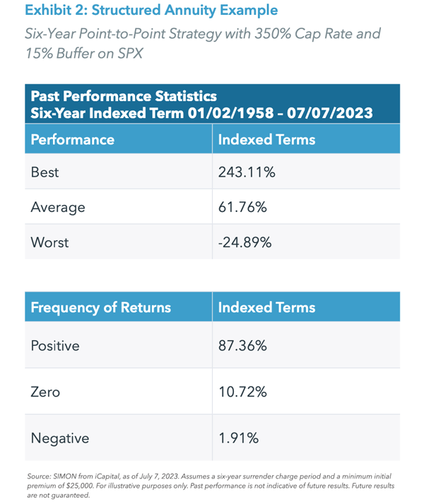Screen dimensions: 424x504
Task: Select the Zero row label
Action: point(45,392)
